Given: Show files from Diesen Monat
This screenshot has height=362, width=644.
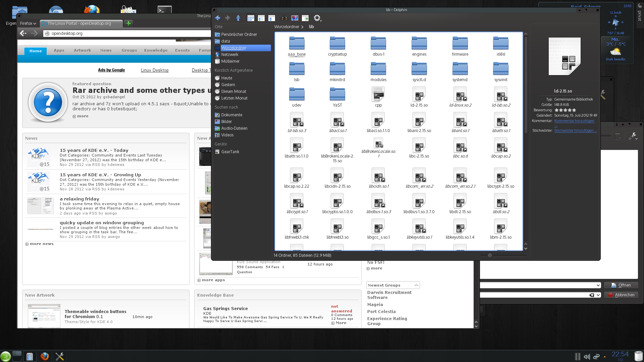Looking at the screenshot, I should pyautogui.click(x=233, y=92).
